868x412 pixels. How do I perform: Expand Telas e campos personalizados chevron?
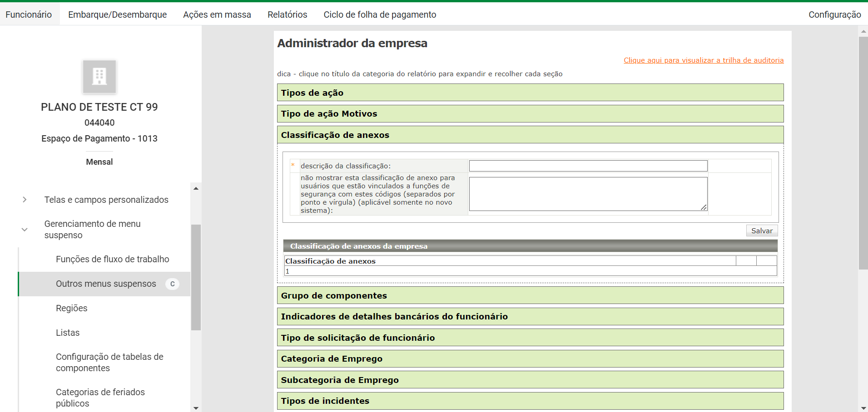[25, 200]
